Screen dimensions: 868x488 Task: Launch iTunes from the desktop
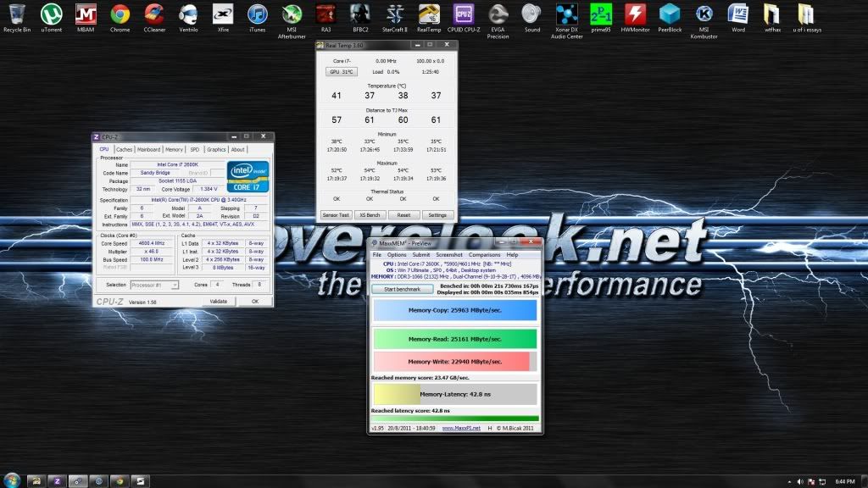[257, 18]
